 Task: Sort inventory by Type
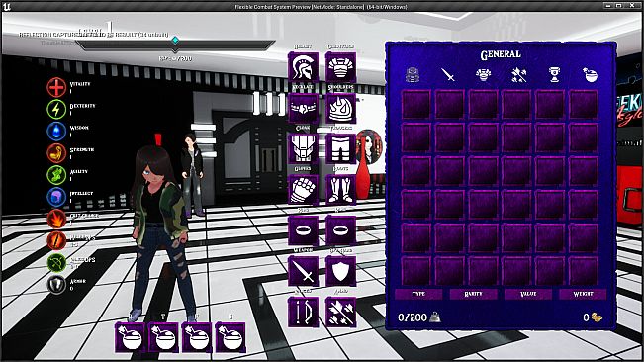click(x=418, y=294)
